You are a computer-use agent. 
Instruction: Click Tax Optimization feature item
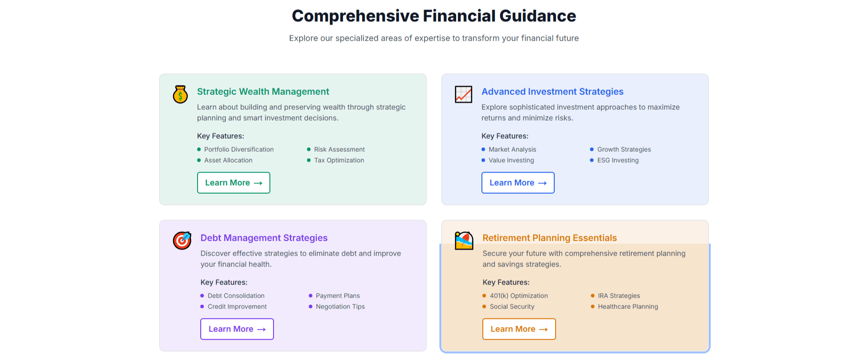pos(339,160)
